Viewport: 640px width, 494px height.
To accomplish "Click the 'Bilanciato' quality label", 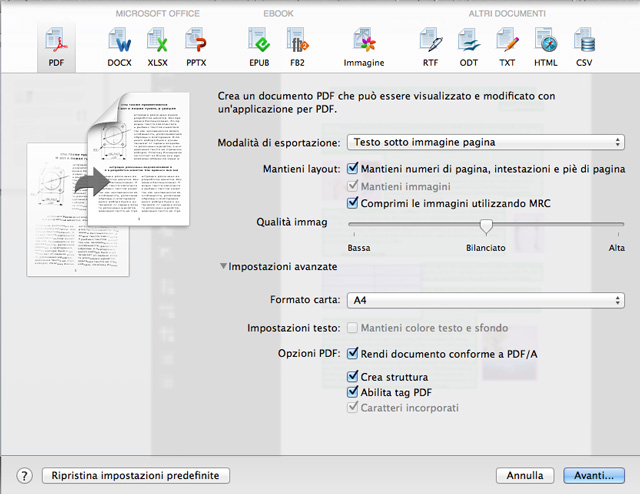I will 486,248.
